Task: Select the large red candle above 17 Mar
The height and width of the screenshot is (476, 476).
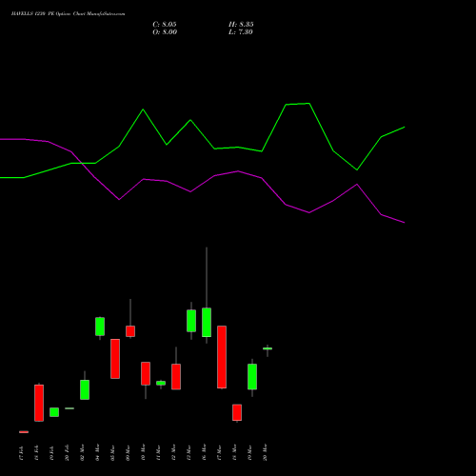Action: point(222,357)
